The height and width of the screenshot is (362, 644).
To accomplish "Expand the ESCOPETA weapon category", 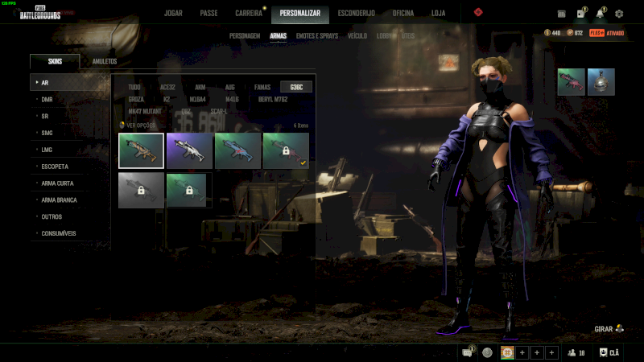I will point(70,167).
